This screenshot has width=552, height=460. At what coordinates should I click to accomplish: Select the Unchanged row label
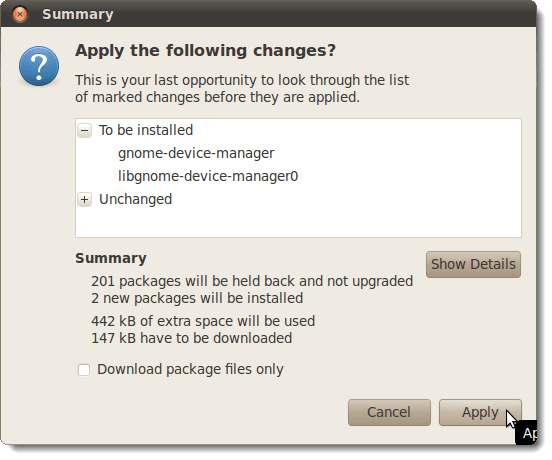[136, 199]
